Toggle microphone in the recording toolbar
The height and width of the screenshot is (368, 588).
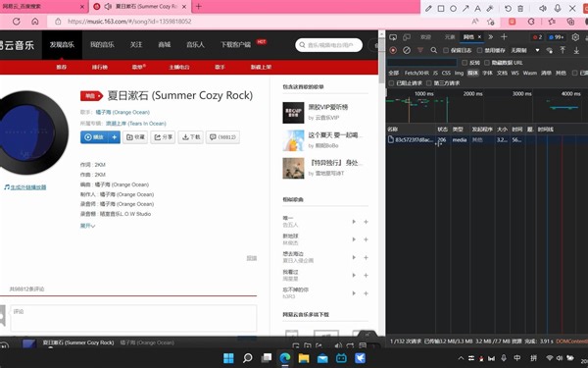pyautogui.click(x=558, y=8)
